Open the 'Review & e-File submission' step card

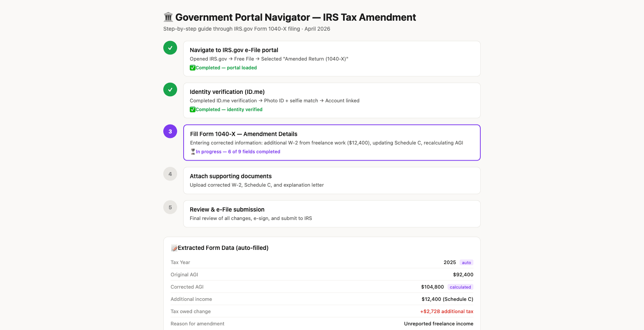tap(332, 214)
